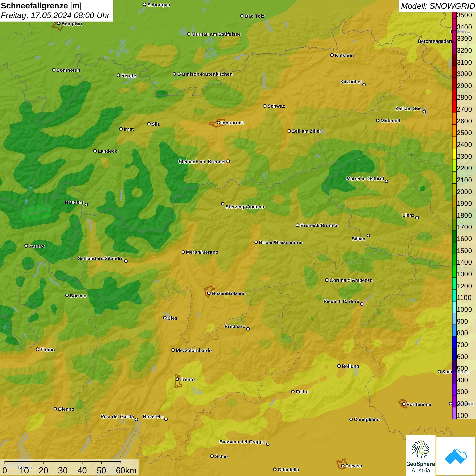The image size is (476, 476).
Task: Click the 'Meran/Merano' town label
Action: pyautogui.click(x=202, y=252)
